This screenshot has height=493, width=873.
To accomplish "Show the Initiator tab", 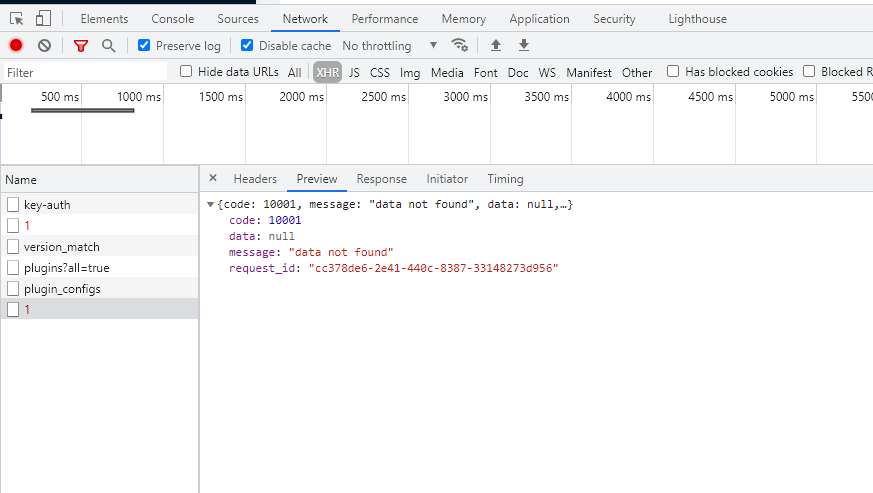I will click(x=447, y=179).
